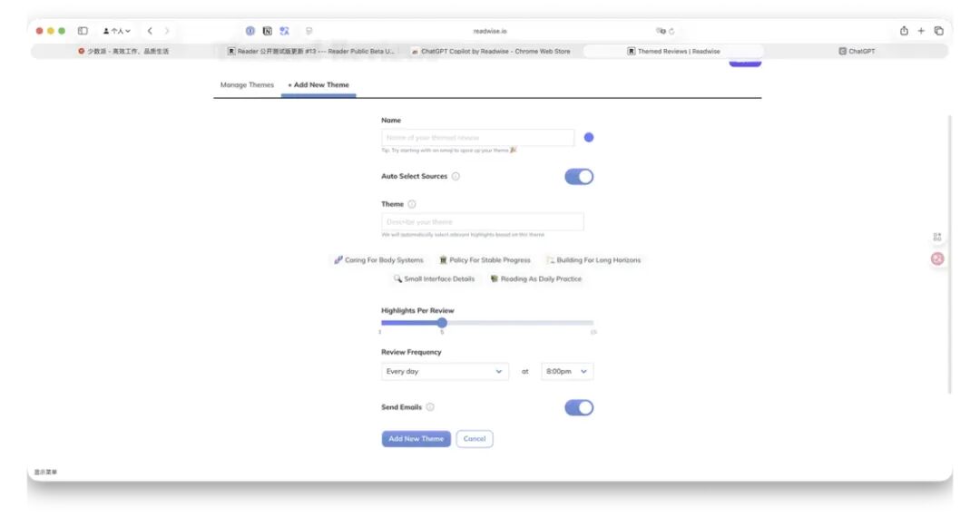
Task: Select the Themed Reviews Readwise tab
Action: (x=673, y=51)
